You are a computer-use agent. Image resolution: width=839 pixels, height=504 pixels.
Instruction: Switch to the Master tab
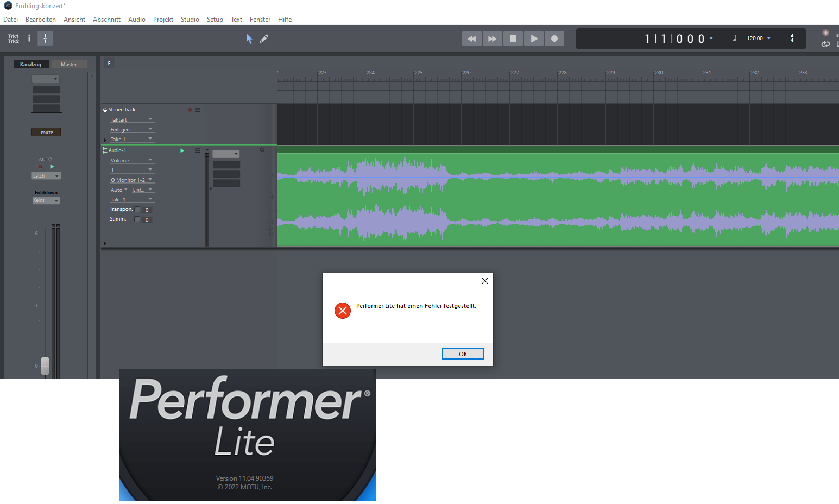point(69,64)
